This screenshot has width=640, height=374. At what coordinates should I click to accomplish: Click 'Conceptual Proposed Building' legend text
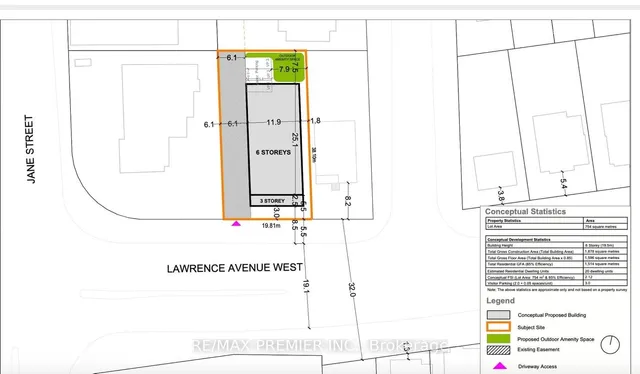coord(552,315)
